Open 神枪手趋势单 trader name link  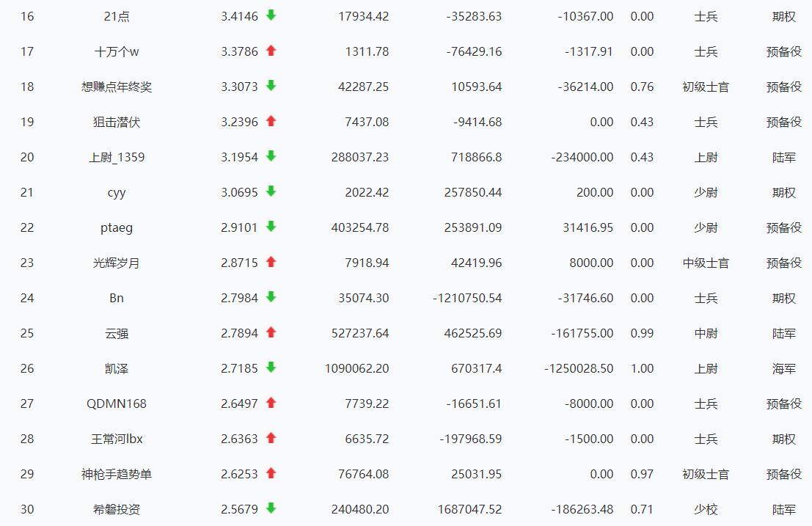click(117, 474)
